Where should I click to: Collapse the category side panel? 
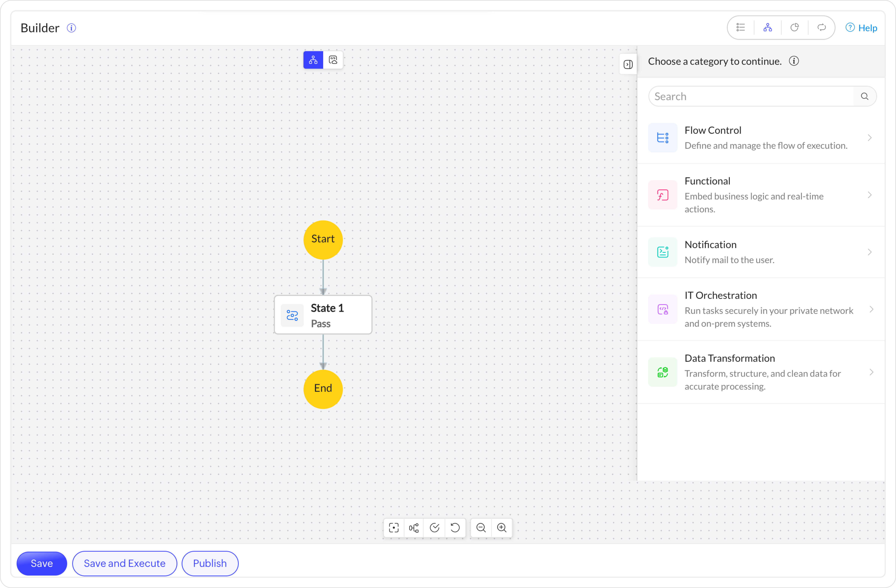(x=628, y=64)
